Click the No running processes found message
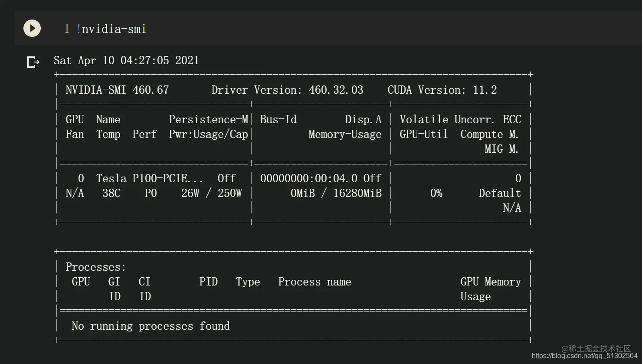642x364 pixels. tap(151, 326)
